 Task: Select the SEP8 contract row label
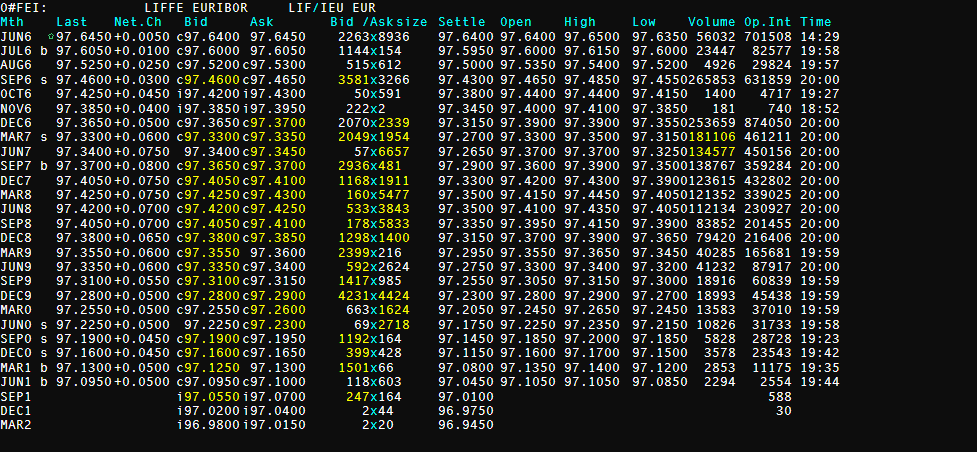tap(16, 224)
